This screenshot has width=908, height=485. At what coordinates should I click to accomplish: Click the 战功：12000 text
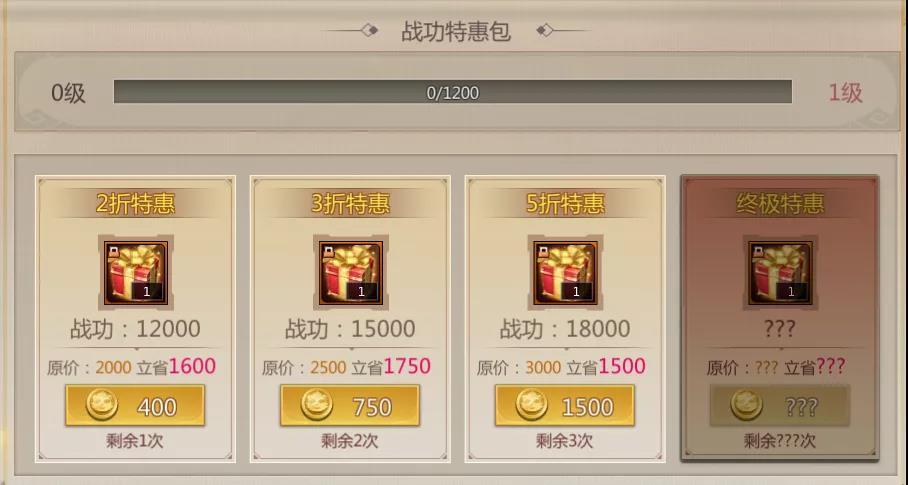point(136,329)
